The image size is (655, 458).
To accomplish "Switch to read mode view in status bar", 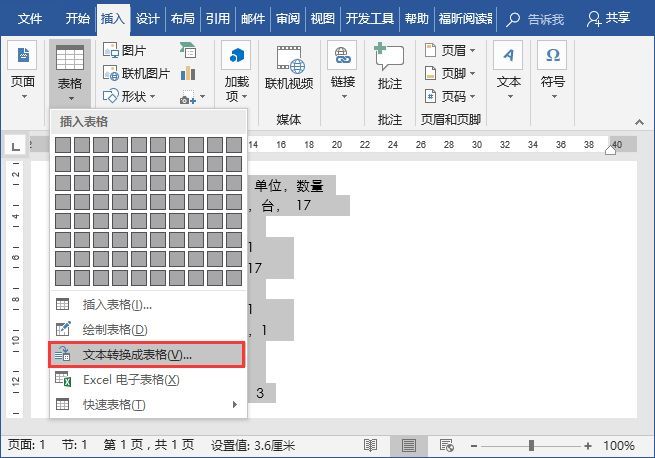I will pyautogui.click(x=370, y=445).
